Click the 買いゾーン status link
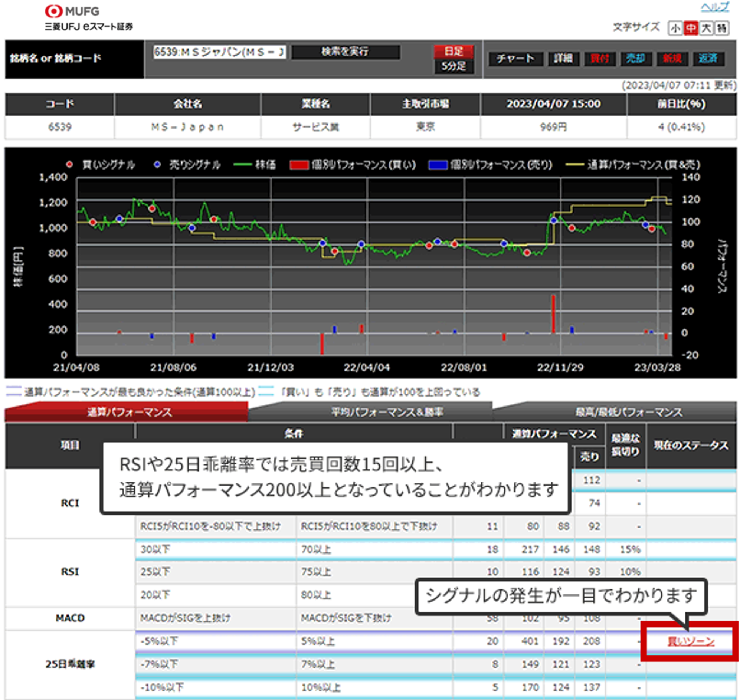Screen dimensions: 740x700 690,641
